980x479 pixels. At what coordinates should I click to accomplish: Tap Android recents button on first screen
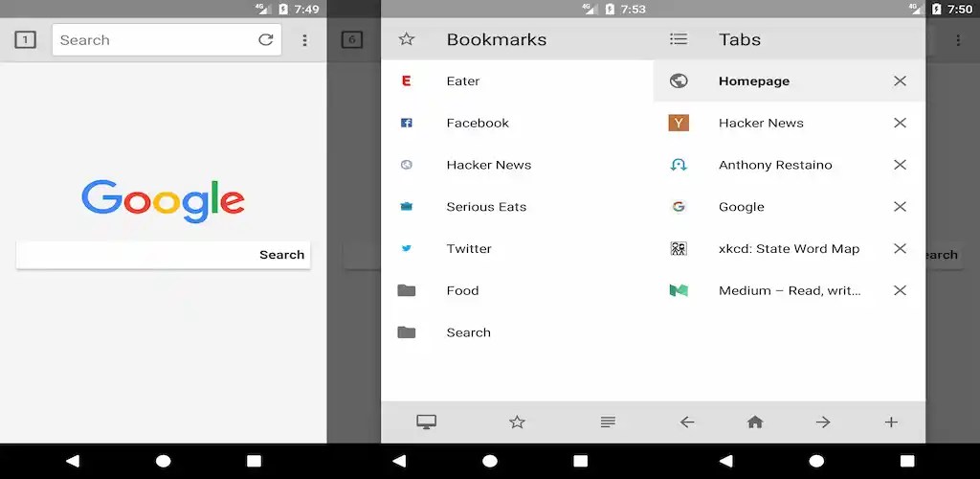[254, 461]
